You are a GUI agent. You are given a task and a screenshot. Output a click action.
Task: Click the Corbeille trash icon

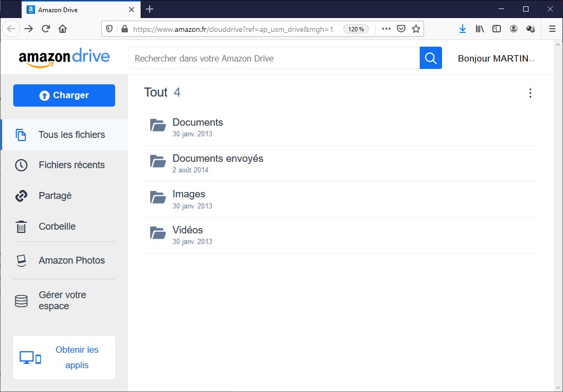point(21,227)
